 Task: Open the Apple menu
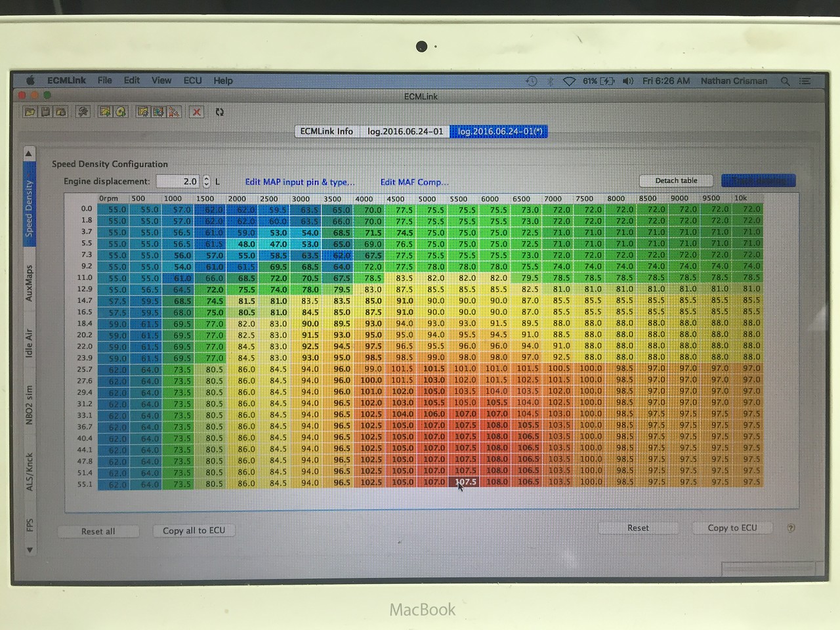tap(30, 81)
